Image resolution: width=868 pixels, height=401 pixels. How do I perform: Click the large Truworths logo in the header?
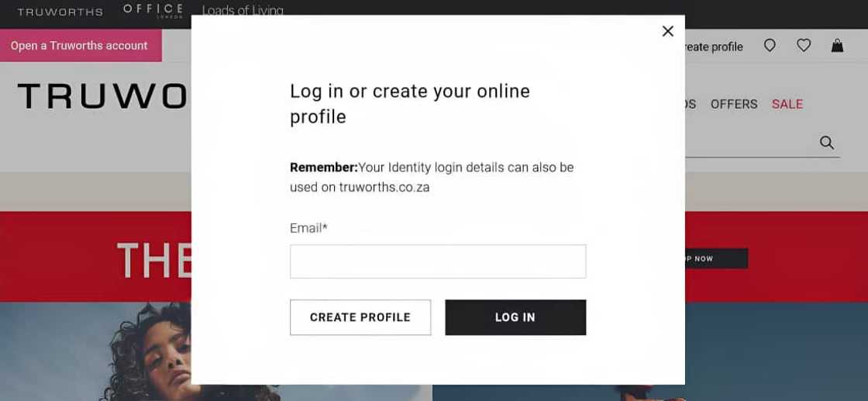pyautogui.click(x=102, y=96)
